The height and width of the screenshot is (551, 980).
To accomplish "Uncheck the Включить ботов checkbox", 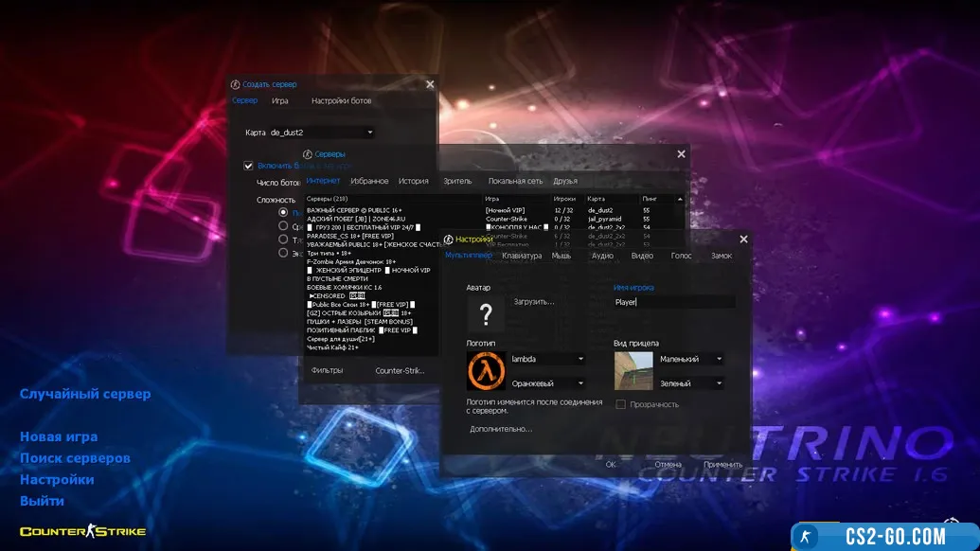I will click(x=249, y=166).
